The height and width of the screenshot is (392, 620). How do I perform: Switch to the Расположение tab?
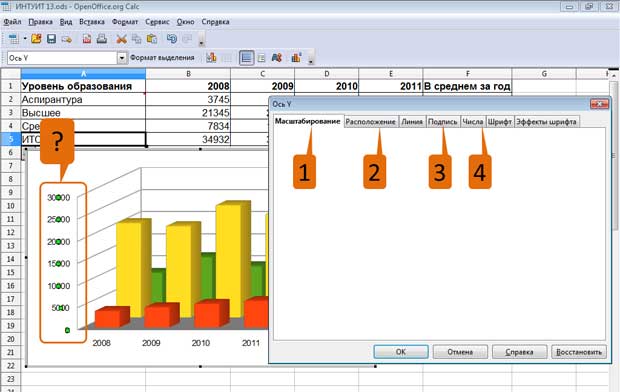click(x=370, y=122)
